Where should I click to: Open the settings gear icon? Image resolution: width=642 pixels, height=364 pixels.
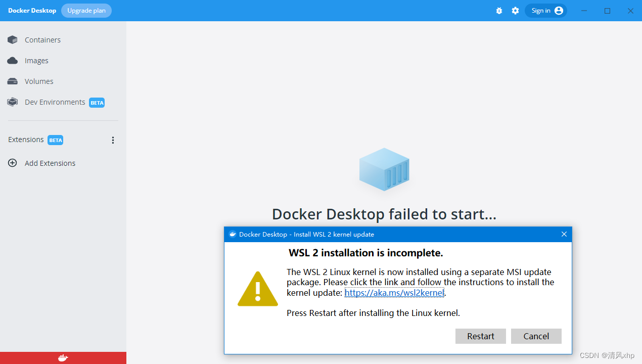tap(515, 11)
